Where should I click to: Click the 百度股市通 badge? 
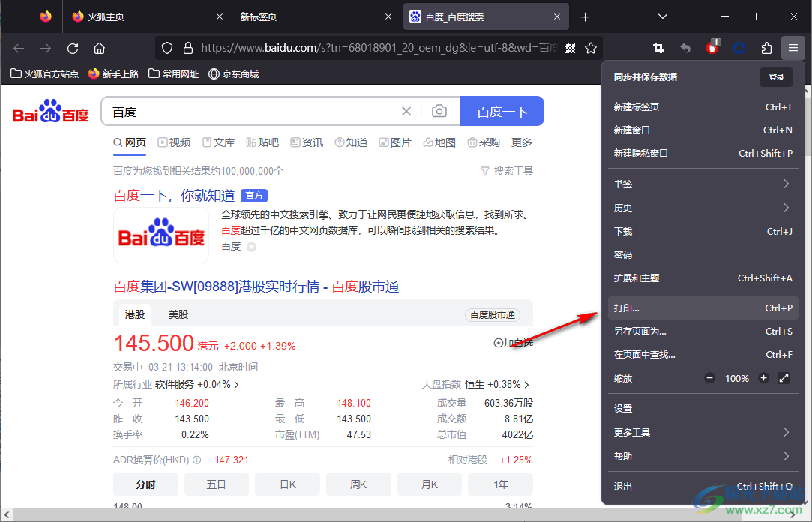pos(492,315)
